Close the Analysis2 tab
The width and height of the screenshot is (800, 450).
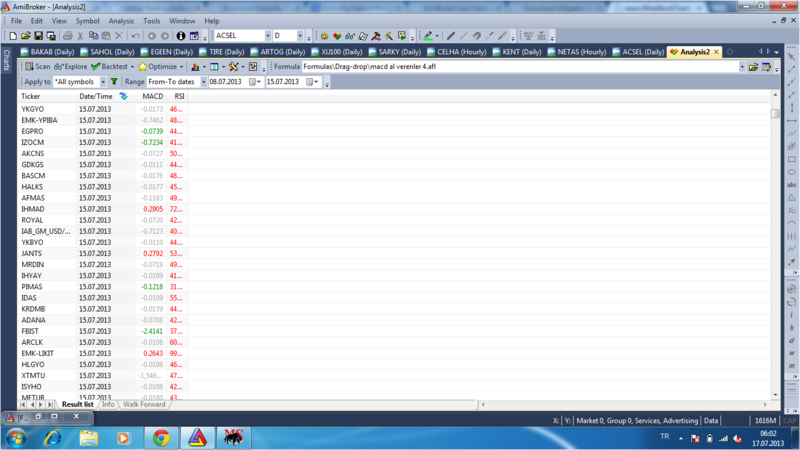click(x=716, y=52)
